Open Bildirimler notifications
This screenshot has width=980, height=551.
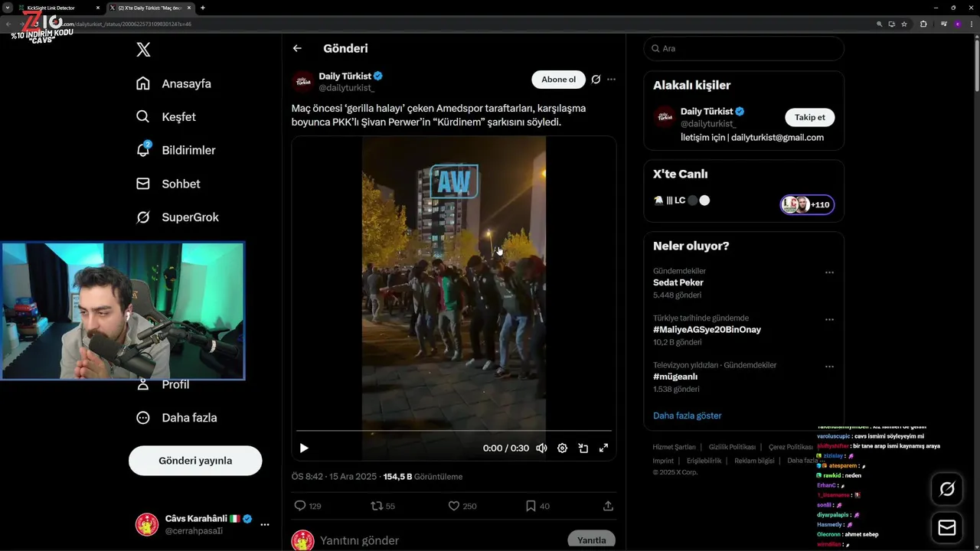(x=175, y=150)
